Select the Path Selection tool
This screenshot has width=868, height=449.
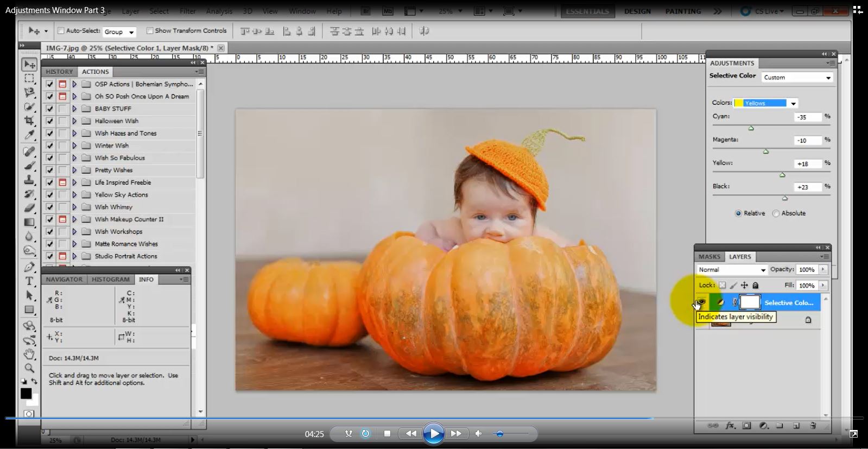[29, 295]
